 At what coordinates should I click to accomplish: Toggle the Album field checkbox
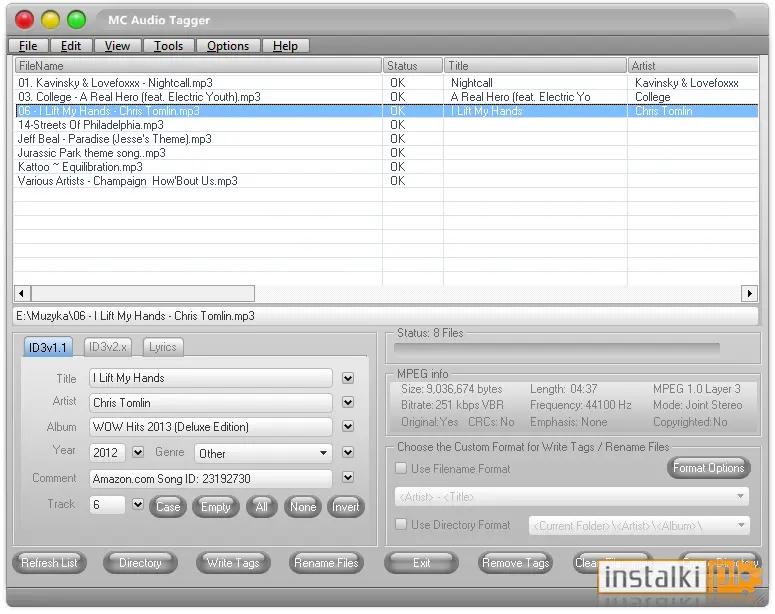pos(348,427)
